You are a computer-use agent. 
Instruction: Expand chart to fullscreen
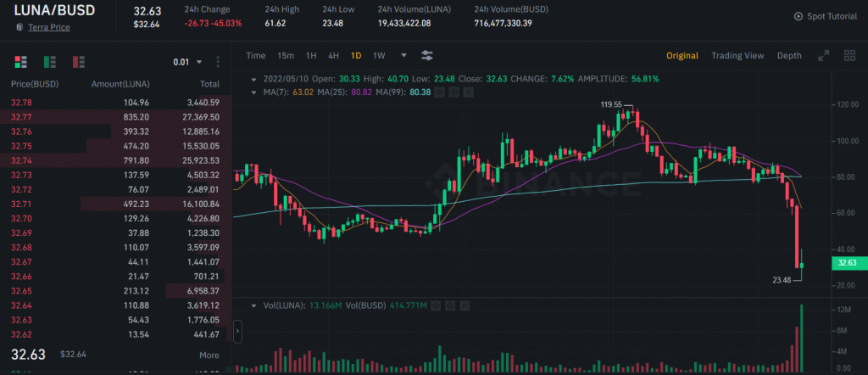point(824,55)
